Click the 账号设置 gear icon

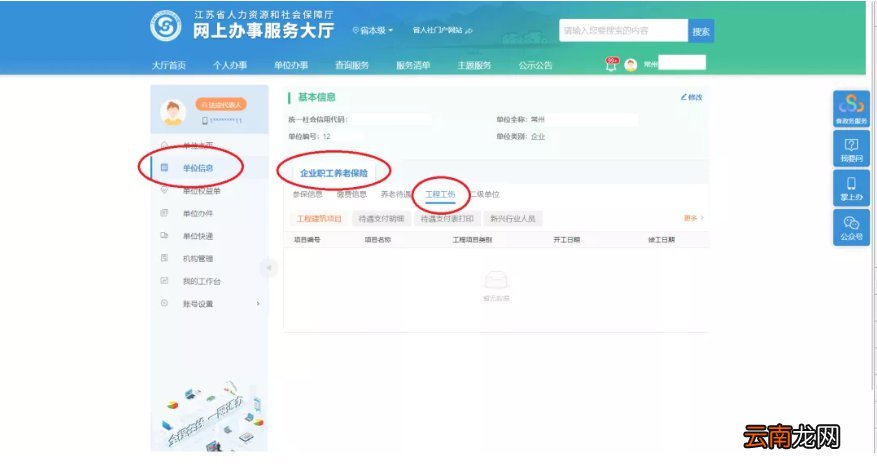point(164,303)
